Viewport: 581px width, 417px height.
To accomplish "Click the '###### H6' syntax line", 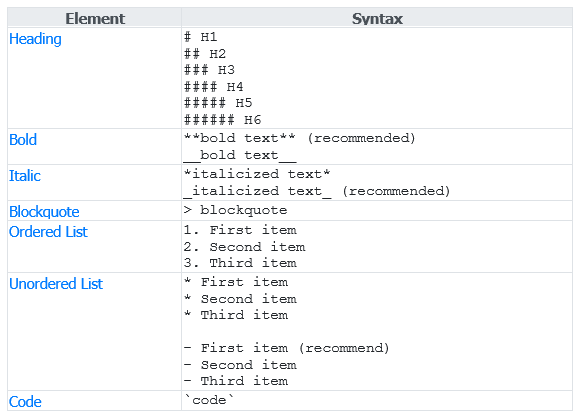I will coord(223,120).
